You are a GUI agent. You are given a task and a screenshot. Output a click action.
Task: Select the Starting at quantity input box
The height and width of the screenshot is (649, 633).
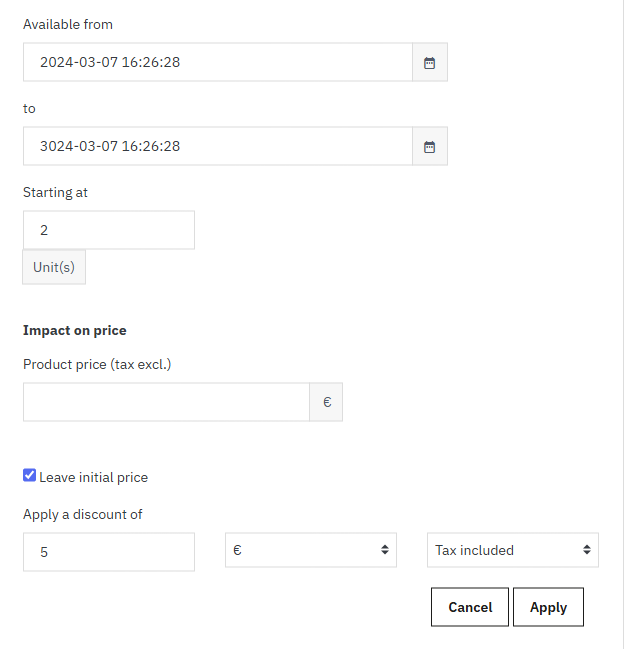(109, 230)
